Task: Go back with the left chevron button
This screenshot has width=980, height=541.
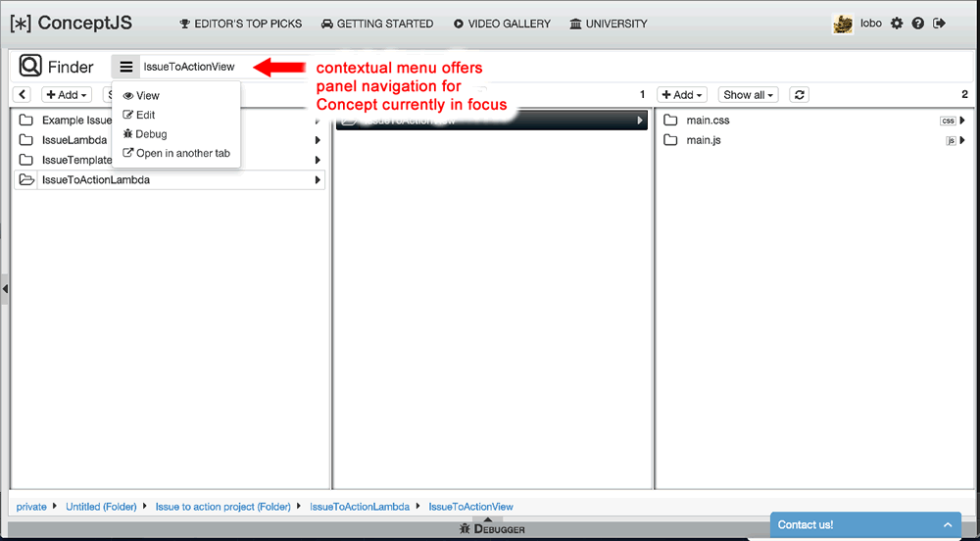Action: tap(22, 95)
